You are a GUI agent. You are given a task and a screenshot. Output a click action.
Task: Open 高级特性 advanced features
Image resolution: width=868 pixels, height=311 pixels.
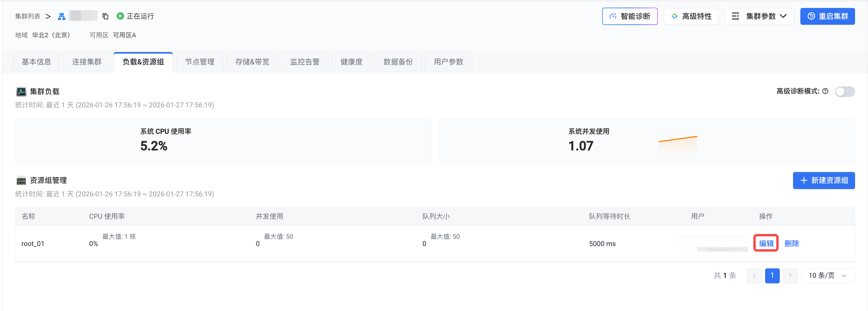click(x=691, y=16)
